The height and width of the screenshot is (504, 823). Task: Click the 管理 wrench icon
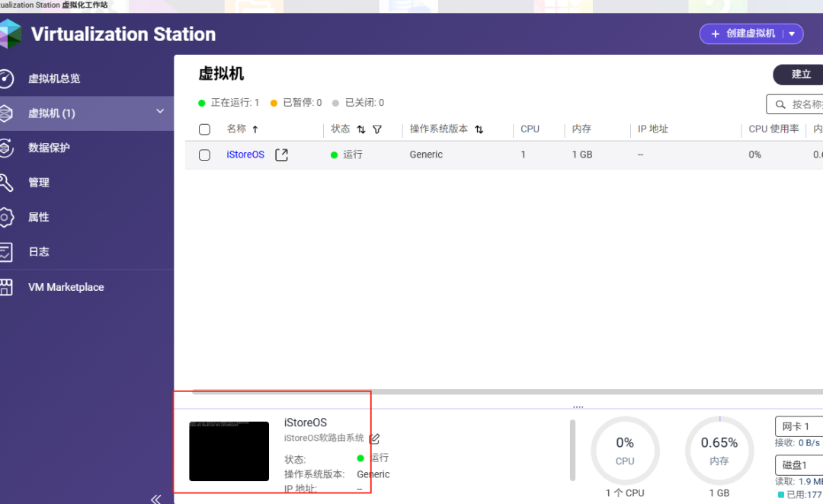pos(6,183)
